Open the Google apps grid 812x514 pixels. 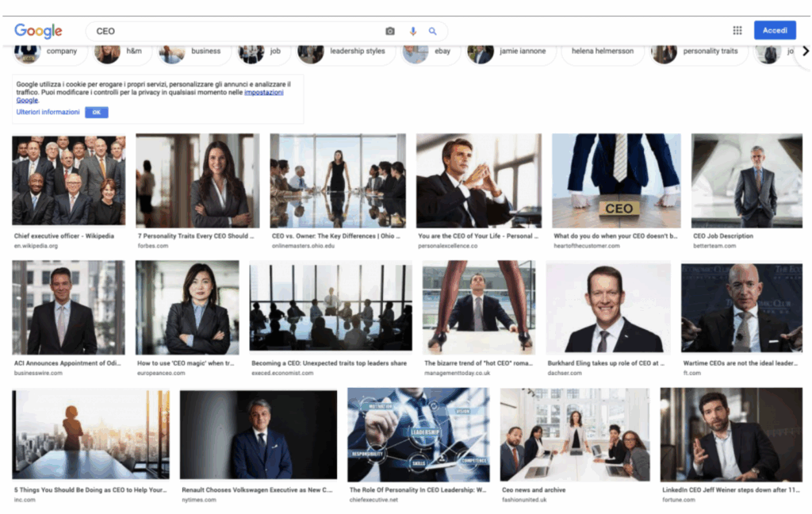pos(737,30)
